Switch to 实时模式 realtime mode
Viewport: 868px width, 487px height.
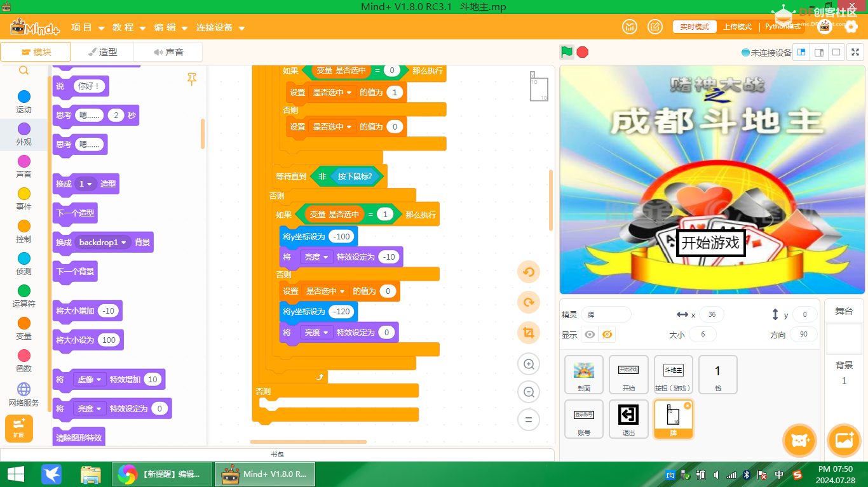coord(695,27)
